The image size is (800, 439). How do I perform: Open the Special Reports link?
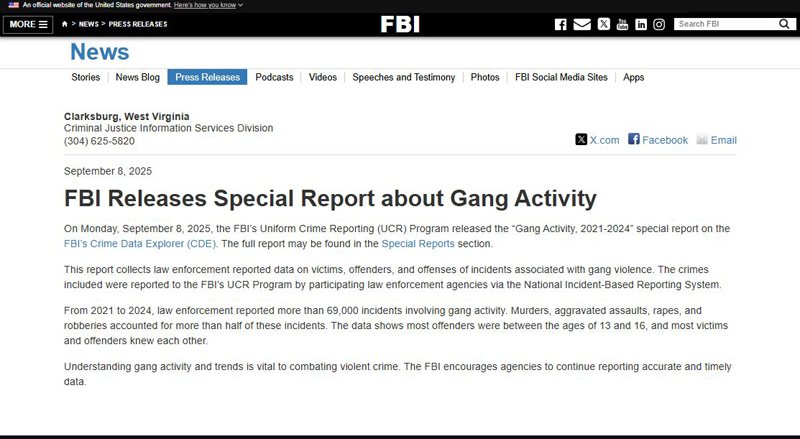click(x=418, y=244)
